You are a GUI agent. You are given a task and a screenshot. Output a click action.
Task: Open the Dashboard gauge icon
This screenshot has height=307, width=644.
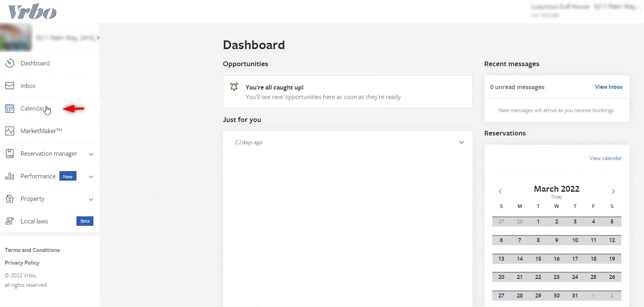(10, 63)
